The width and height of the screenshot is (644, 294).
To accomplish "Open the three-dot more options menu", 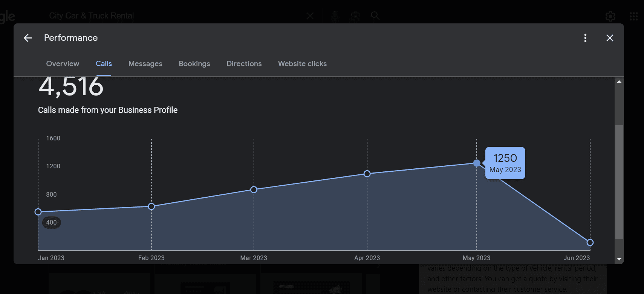I will click(x=585, y=38).
